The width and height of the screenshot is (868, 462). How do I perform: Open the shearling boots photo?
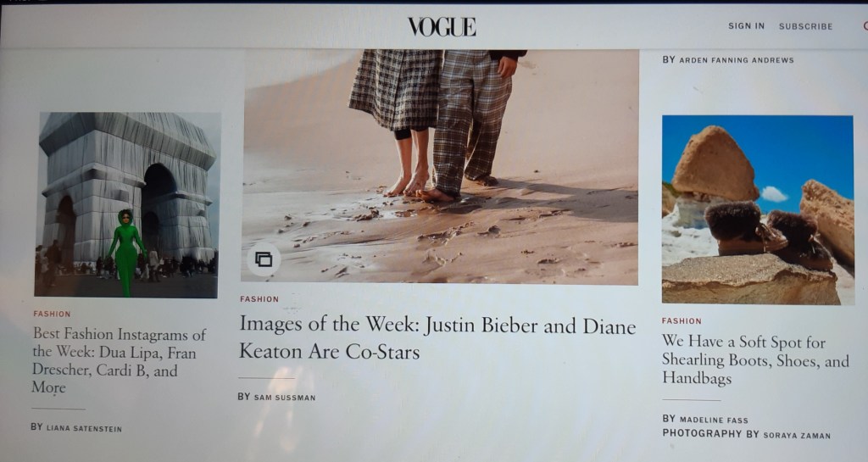758,209
